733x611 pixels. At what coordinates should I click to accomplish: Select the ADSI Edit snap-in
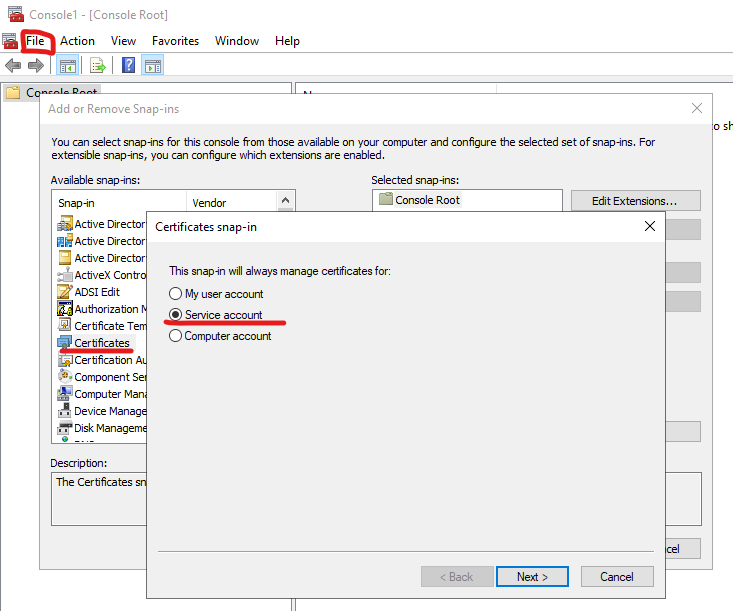tap(96, 292)
